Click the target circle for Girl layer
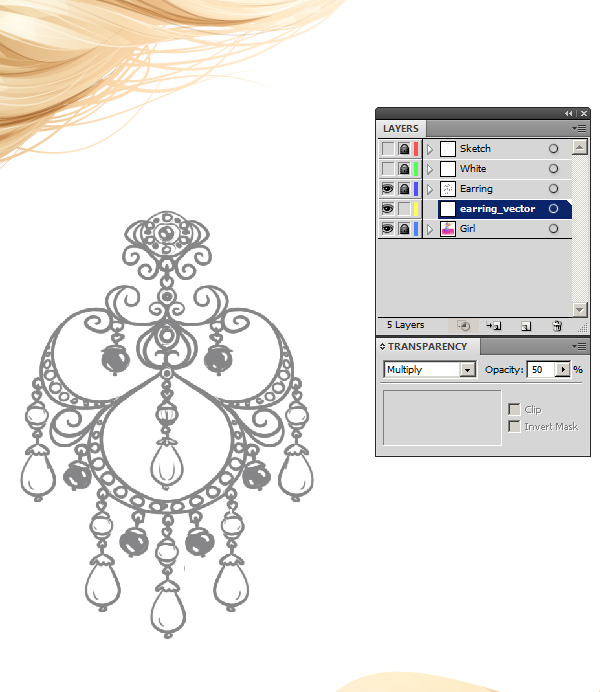Viewport: 600px width, 692px height. click(x=553, y=229)
